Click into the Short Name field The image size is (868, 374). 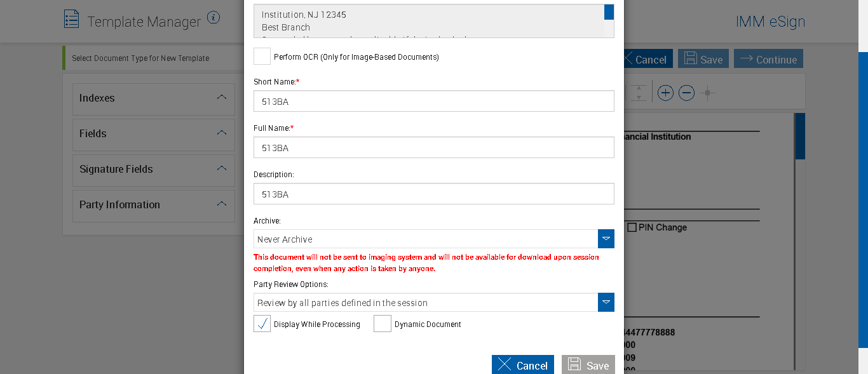pyautogui.click(x=433, y=101)
